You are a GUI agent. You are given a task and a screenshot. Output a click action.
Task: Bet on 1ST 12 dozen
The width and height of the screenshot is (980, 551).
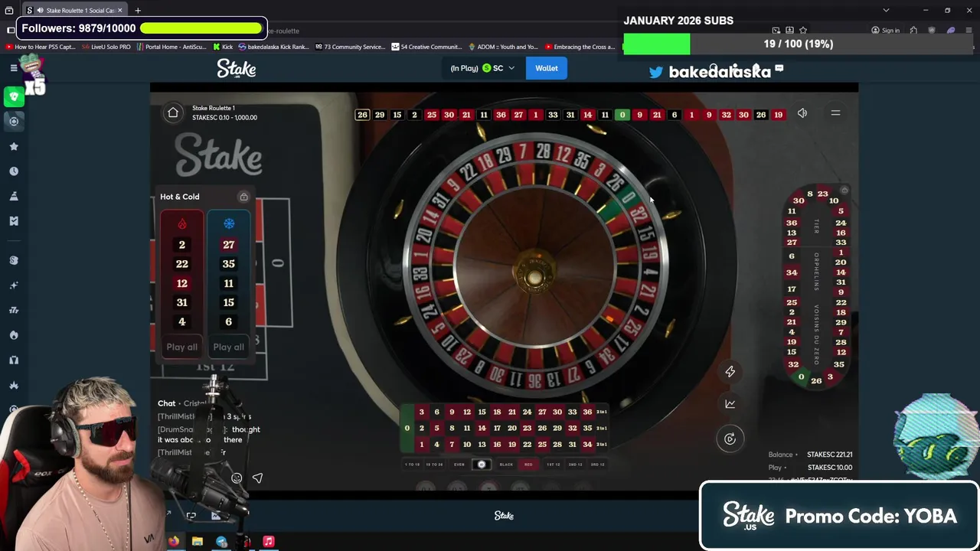554,465
